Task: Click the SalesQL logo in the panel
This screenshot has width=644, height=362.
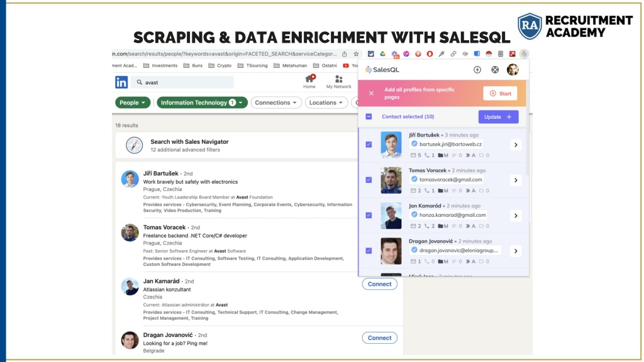Action: pyautogui.click(x=382, y=70)
